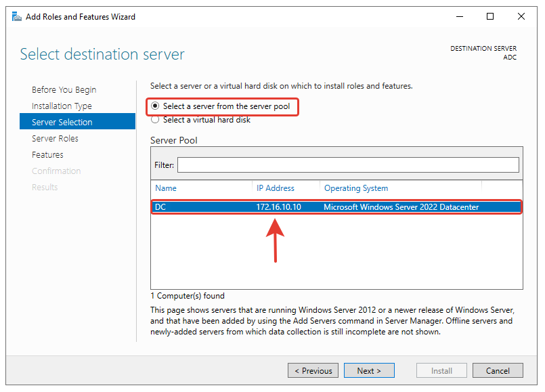
Task: Maximize the wizard window
Action: coord(490,17)
